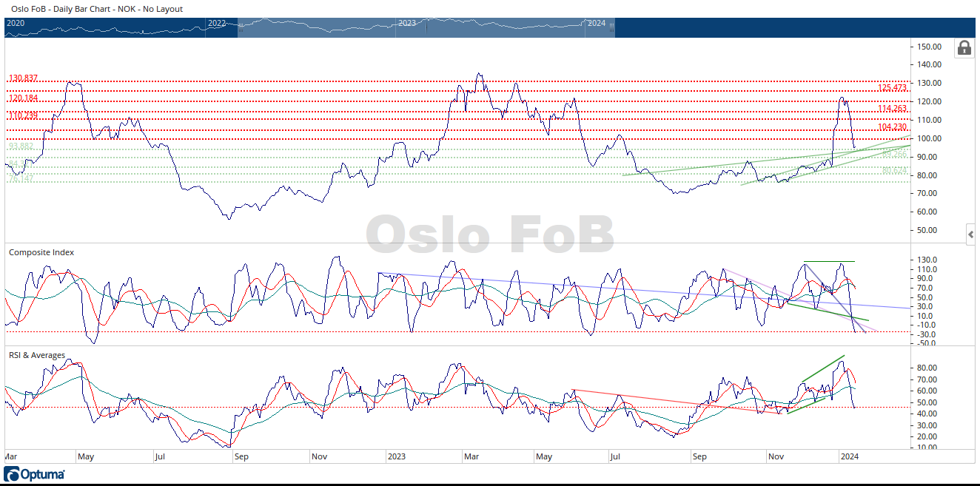Click the 2023 date axis label at bottom

coord(397,457)
